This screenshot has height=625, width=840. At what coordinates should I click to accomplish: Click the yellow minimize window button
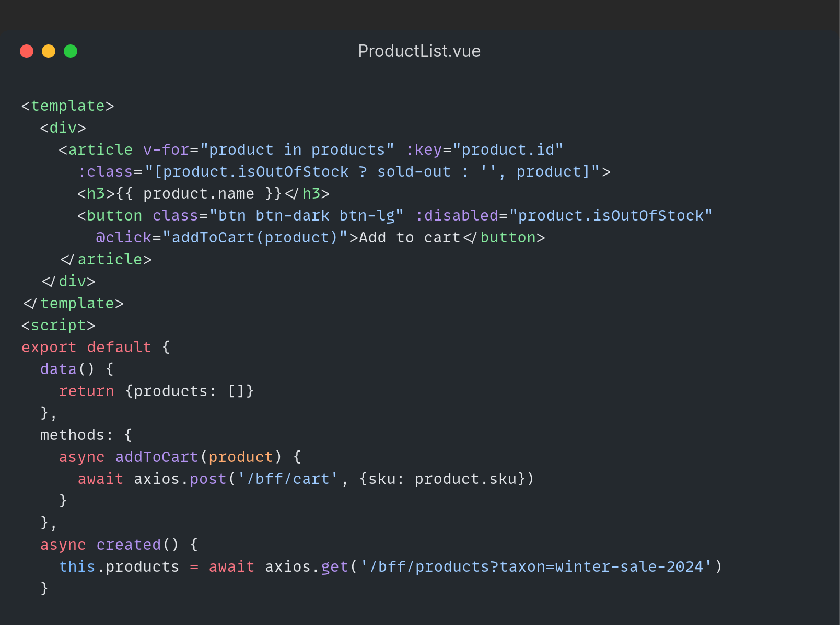coord(49,51)
